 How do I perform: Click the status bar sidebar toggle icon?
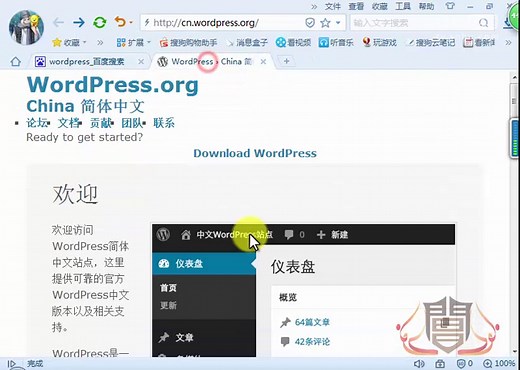(x=12, y=364)
